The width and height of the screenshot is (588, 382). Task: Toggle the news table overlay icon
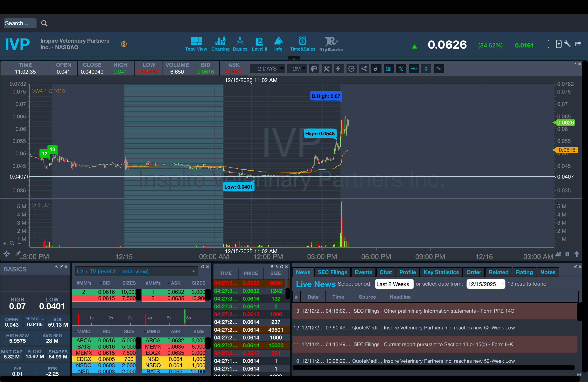[388, 69]
